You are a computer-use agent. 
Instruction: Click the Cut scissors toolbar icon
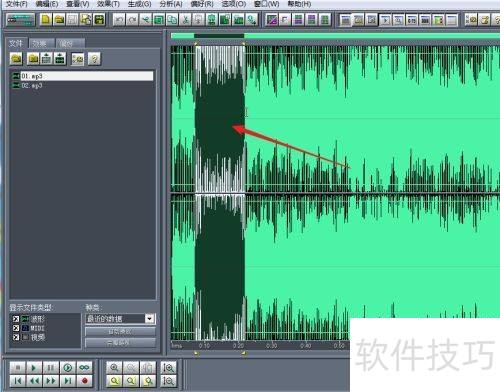click(185, 20)
